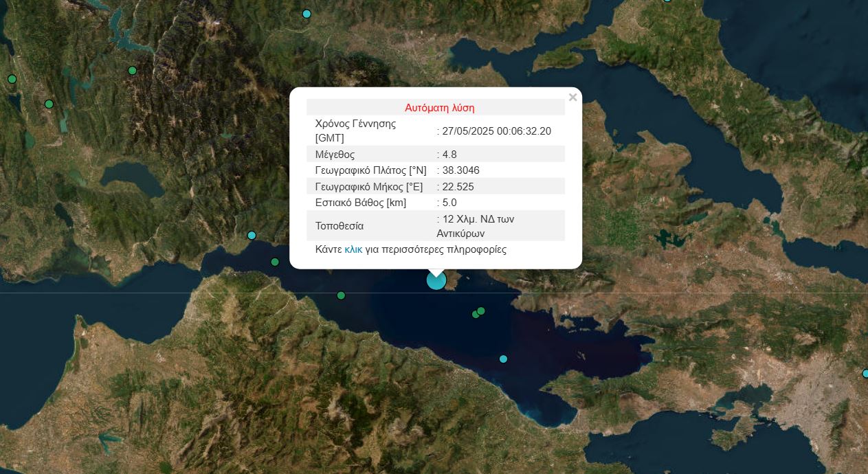The width and height of the screenshot is (868, 474).
Task: Dismiss the earthquake popup with the × button
Action: pos(573,97)
